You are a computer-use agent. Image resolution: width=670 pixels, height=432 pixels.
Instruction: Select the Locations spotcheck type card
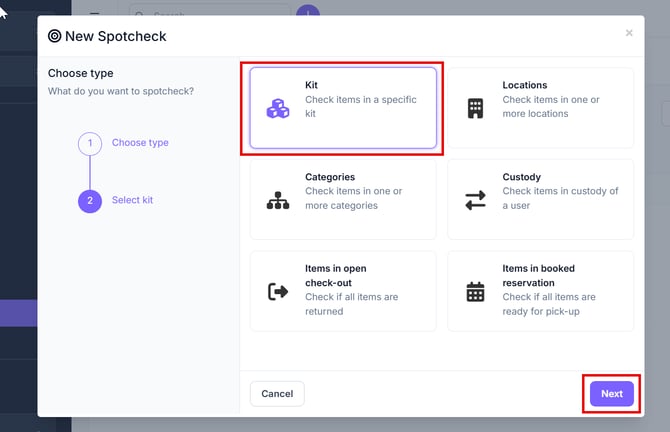[x=541, y=108]
